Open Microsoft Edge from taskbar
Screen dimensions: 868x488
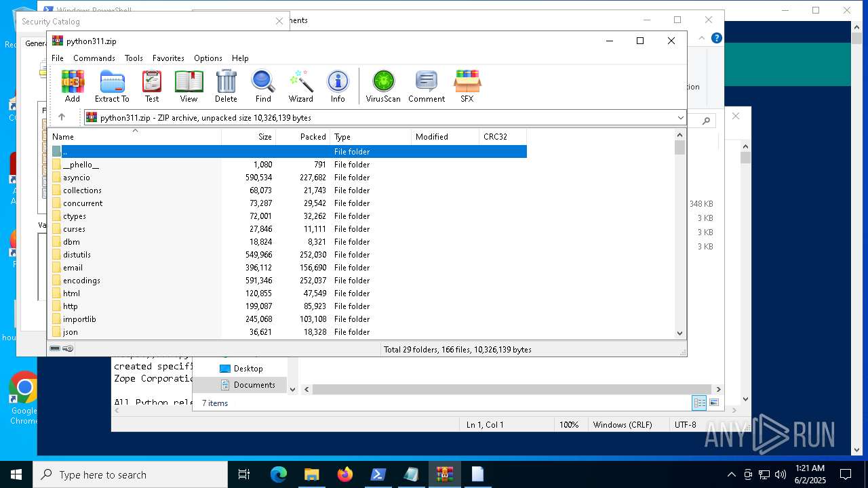coord(278,474)
